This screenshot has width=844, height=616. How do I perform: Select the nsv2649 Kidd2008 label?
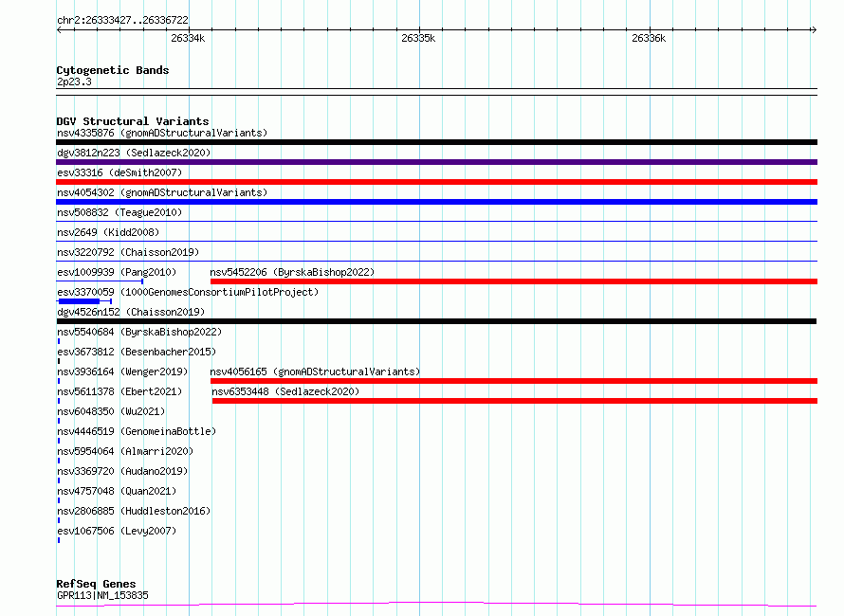coord(108,232)
